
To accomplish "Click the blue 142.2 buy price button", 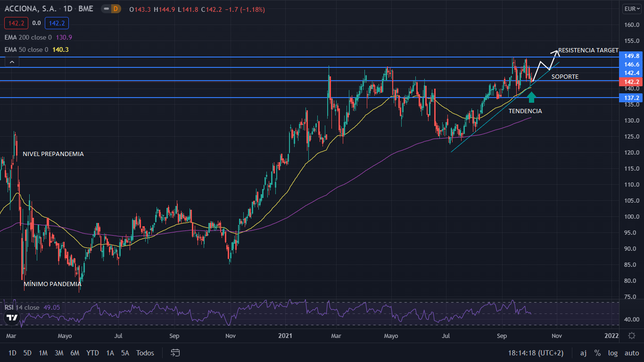I will 57,23.
